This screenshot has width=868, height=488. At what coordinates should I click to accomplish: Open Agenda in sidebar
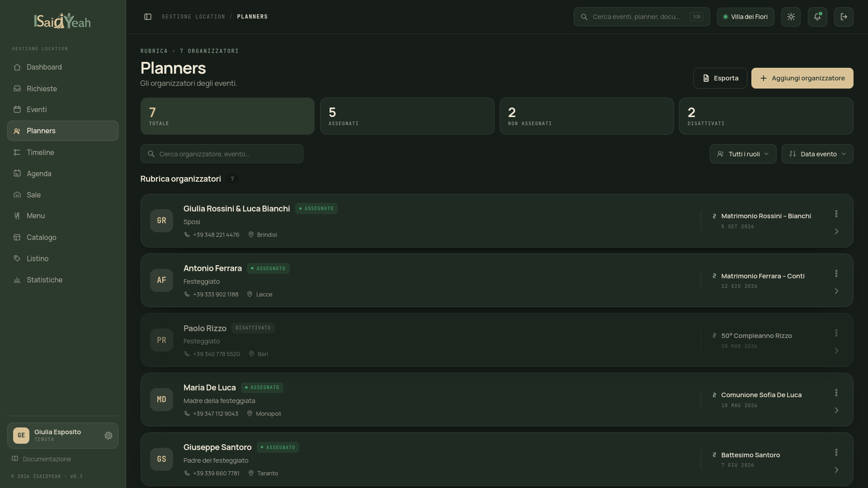tap(63, 174)
